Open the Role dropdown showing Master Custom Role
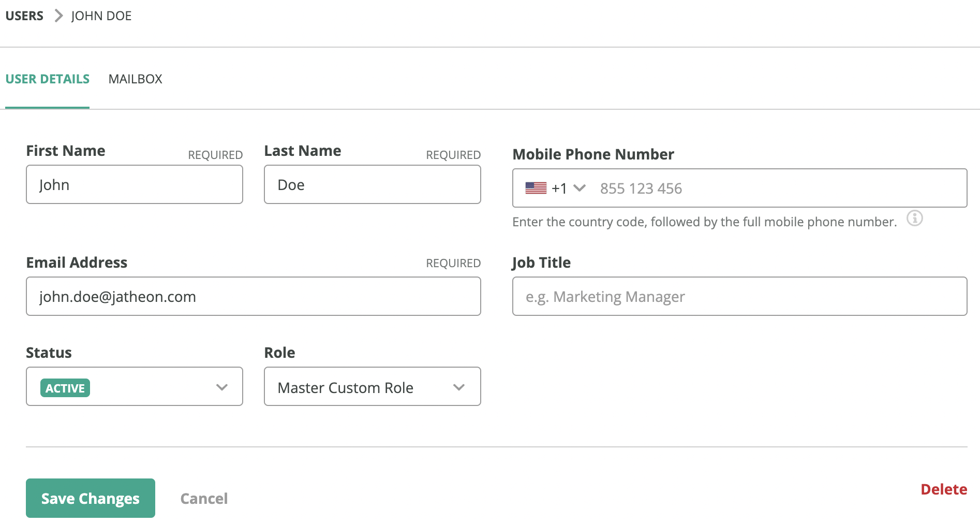 pos(373,386)
